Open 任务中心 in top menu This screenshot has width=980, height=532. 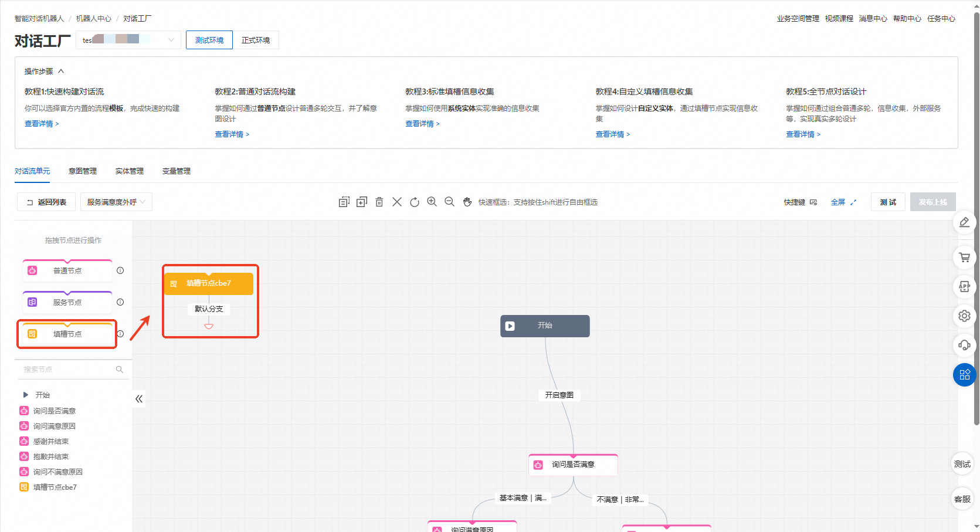click(x=941, y=19)
